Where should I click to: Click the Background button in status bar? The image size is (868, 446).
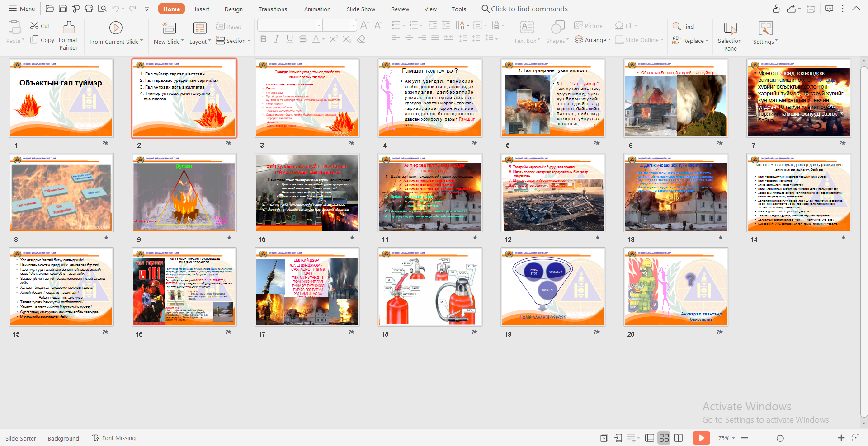tap(63, 438)
